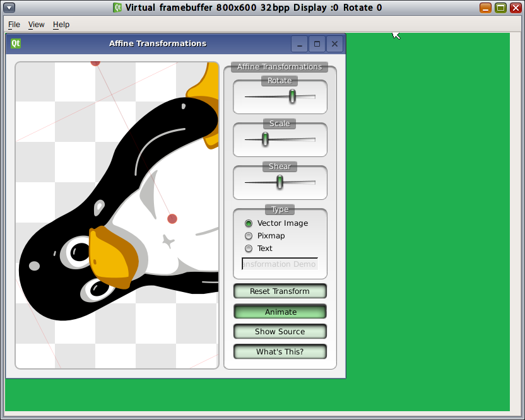Open the demo's Show Source viewer
Screen dimensions: 525x420
[x=280, y=331]
